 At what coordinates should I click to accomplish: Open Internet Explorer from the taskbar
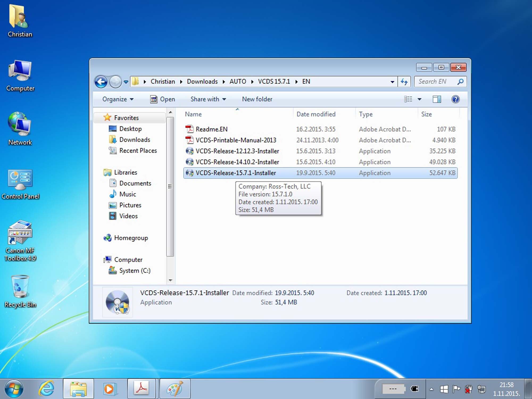pos(47,389)
